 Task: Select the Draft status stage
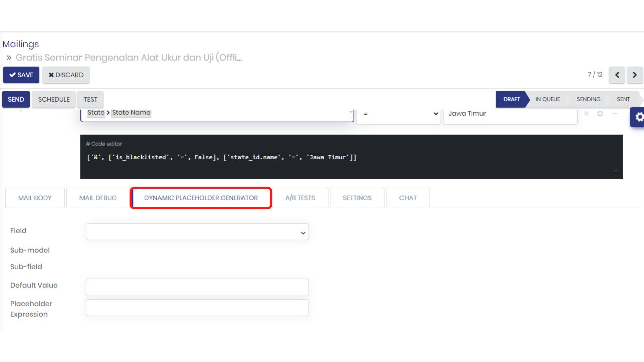pos(511,99)
